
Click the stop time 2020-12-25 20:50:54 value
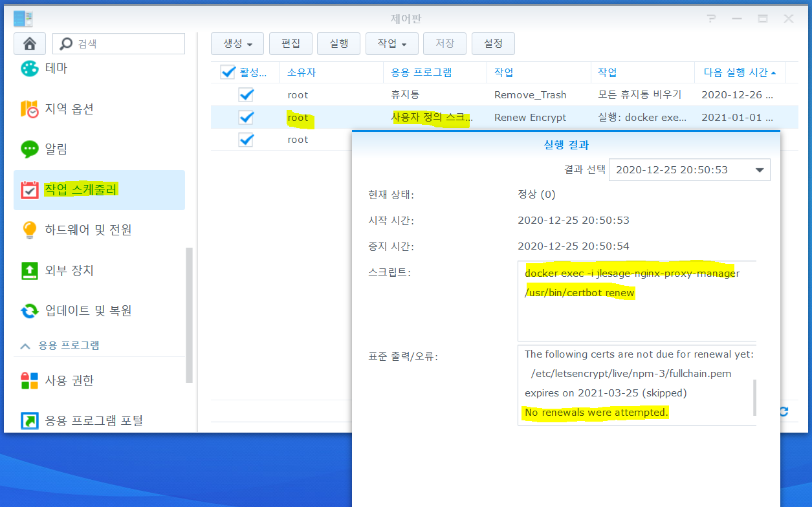pyautogui.click(x=573, y=246)
